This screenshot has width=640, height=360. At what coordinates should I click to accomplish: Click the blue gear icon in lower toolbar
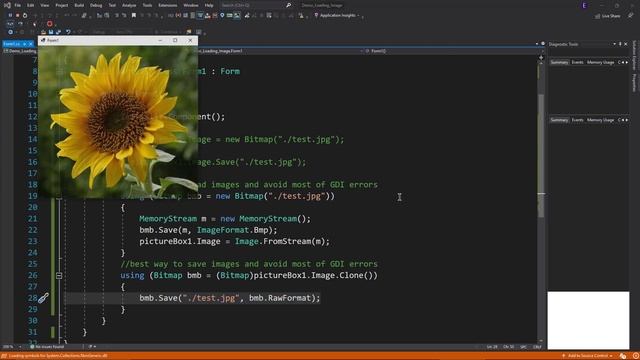10,32
